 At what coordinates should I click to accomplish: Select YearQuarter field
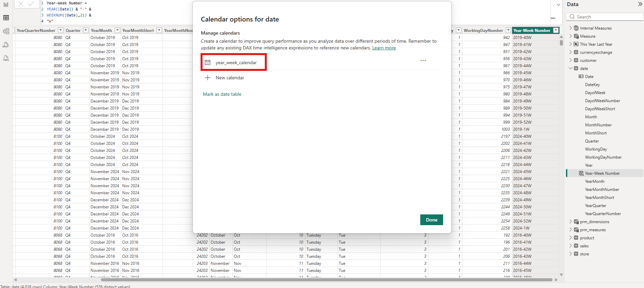(596, 206)
